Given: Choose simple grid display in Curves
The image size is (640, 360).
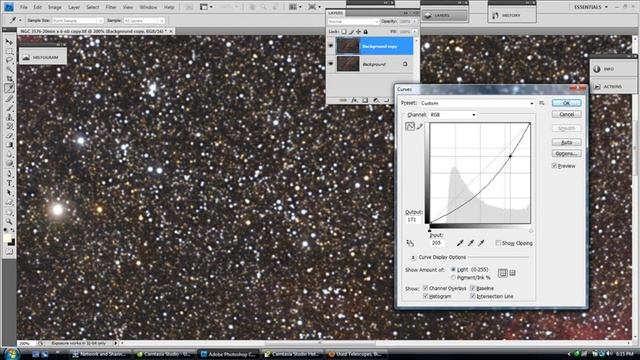Looking at the screenshot, I should point(503,273).
